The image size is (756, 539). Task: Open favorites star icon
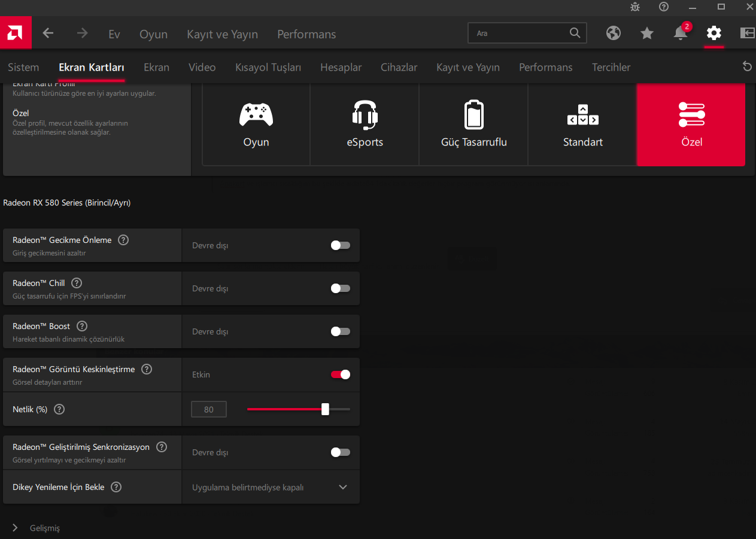point(647,34)
